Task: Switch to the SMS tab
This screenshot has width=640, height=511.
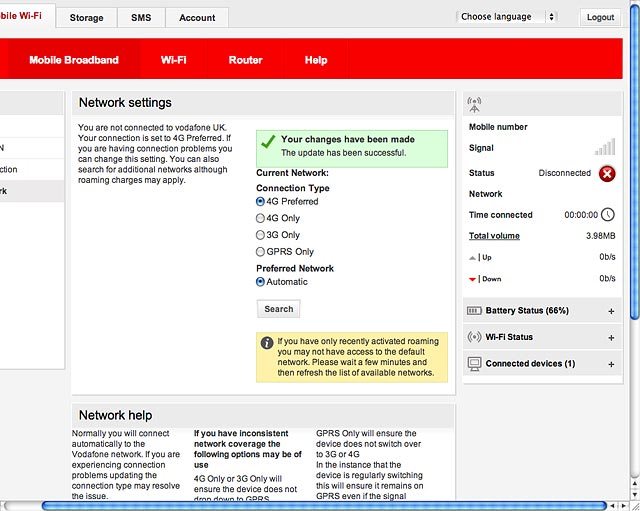Action: [141, 18]
